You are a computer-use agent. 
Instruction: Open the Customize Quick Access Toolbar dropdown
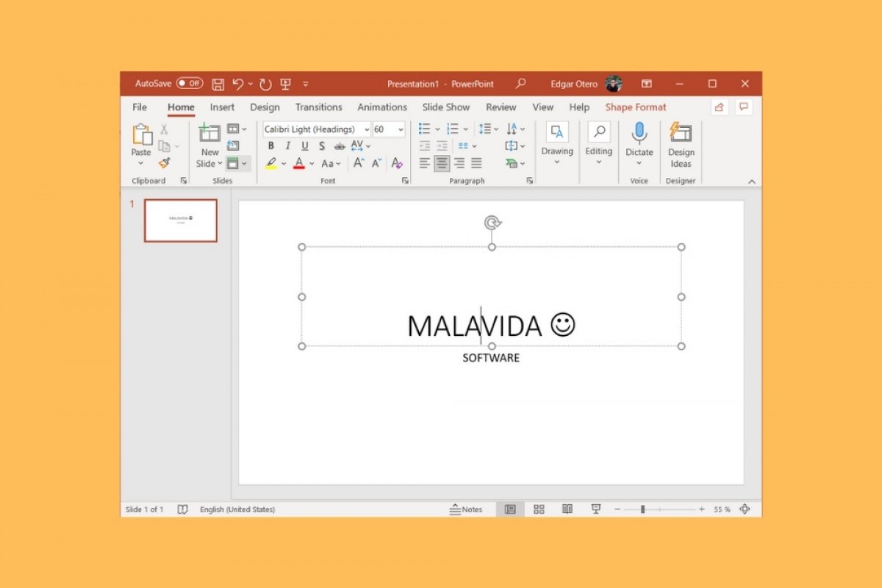pos(306,84)
